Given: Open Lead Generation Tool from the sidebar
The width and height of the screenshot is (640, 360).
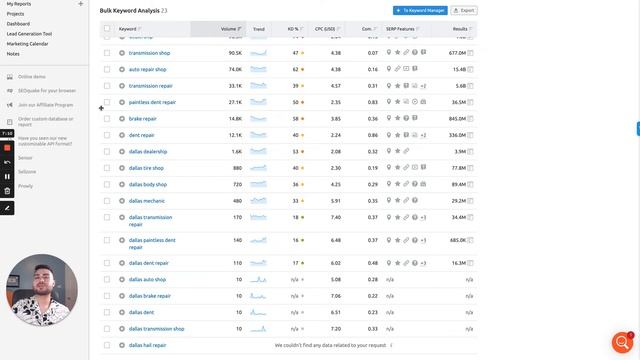Looking at the screenshot, I should (29, 34).
